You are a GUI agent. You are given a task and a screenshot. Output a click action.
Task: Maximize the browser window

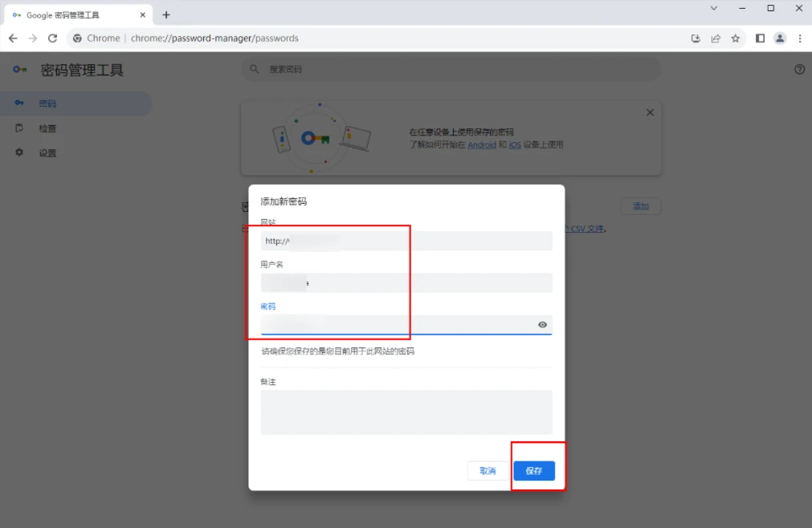pos(770,8)
